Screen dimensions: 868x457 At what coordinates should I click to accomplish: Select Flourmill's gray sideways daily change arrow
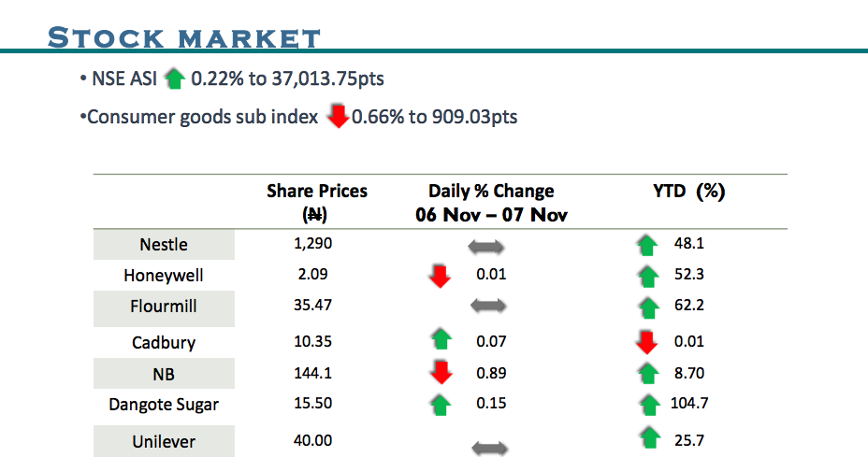(x=488, y=306)
